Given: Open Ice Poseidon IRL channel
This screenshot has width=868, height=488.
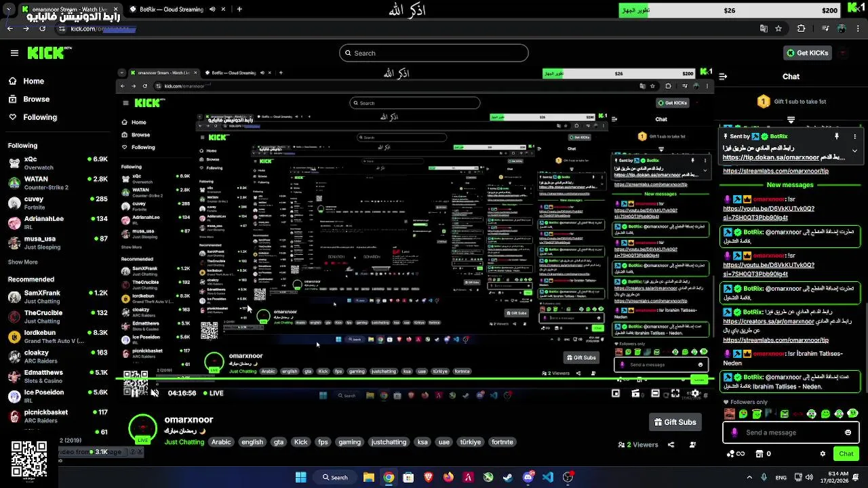Looking at the screenshot, I should tap(58, 396).
